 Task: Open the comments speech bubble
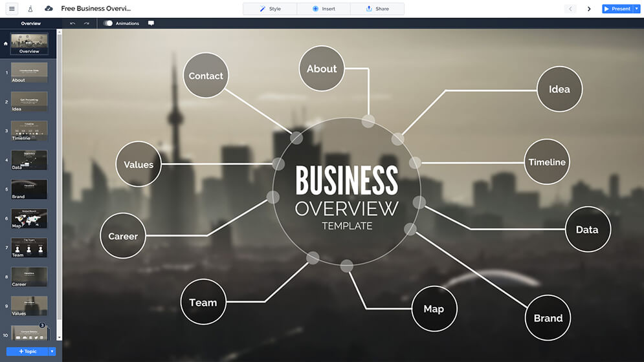[151, 23]
